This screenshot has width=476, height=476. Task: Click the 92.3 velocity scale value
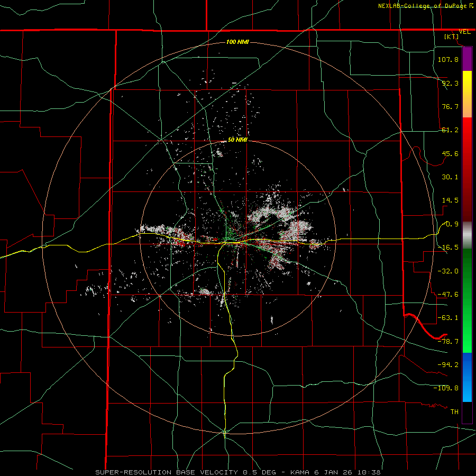point(450,83)
